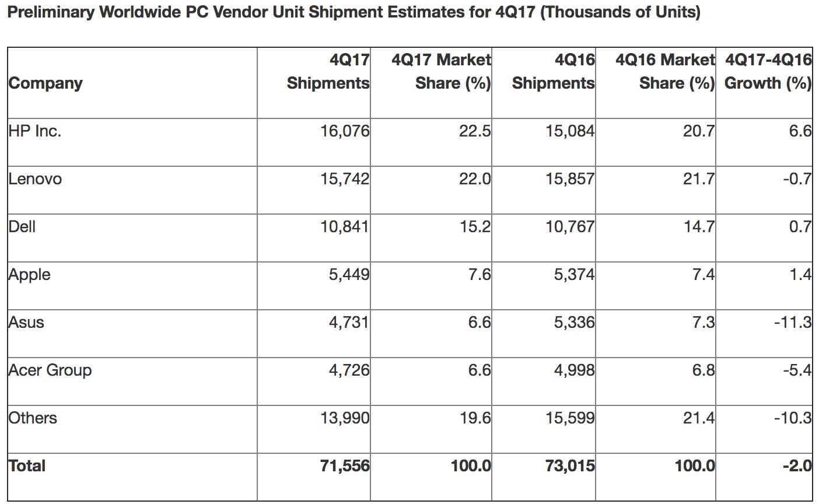The image size is (819, 504).
Task: Select the Asus company cell
Action: point(26,323)
